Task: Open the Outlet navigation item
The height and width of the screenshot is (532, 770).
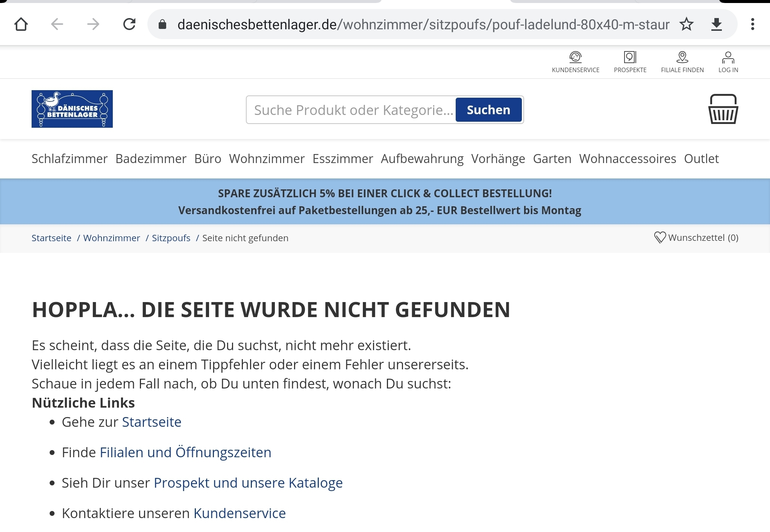Action: (x=701, y=159)
